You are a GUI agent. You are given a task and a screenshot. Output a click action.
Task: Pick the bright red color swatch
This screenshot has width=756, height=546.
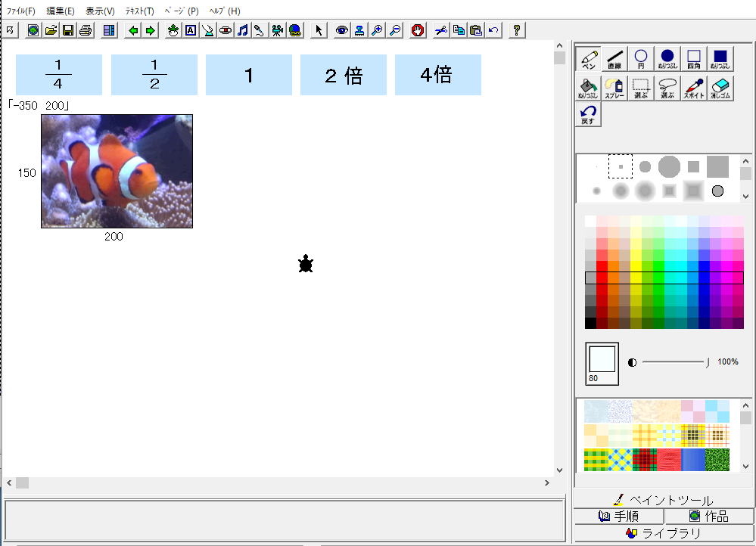point(602,266)
